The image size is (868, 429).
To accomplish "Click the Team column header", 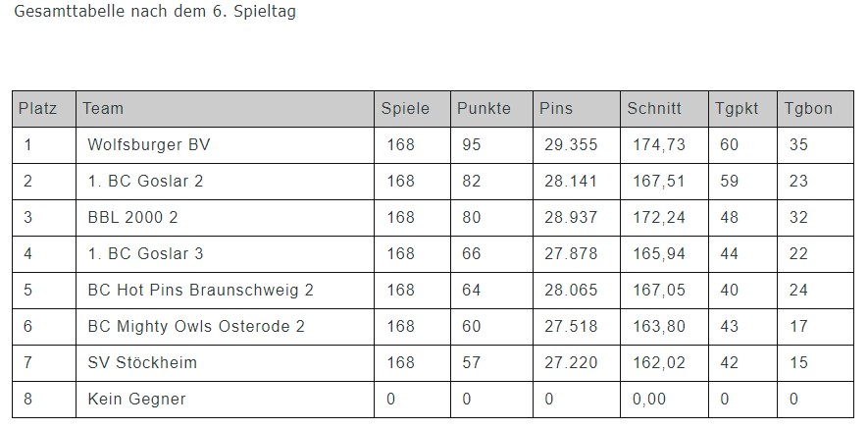I will tap(103, 109).
